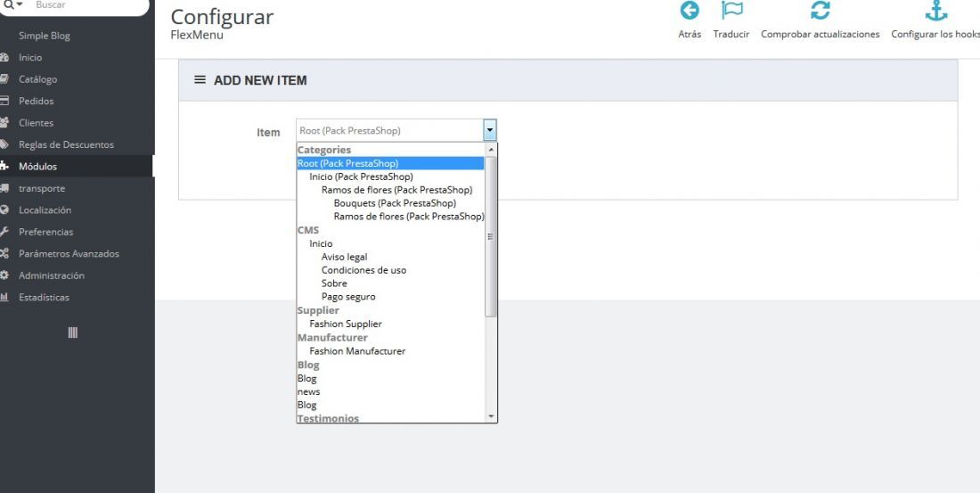Click the Inicio dashboard icon
980x493 pixels.
(x=4, y=58)
